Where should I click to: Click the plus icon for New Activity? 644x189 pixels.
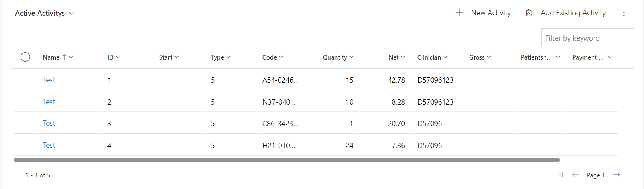pyautogui.click(x=459, y=13)
